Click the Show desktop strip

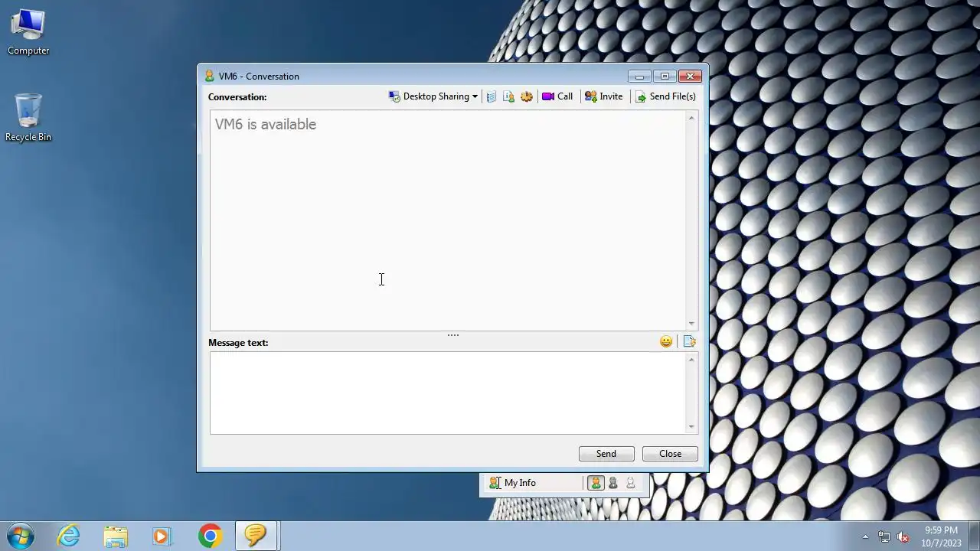point(975,536)
